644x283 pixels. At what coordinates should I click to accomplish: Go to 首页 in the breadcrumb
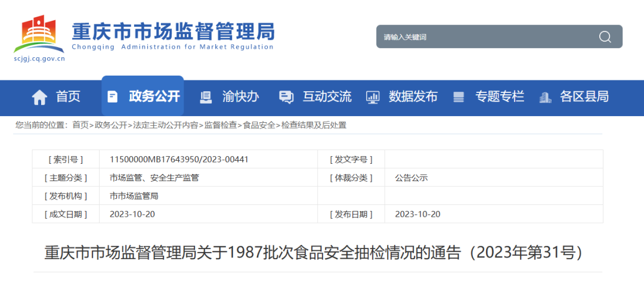click(80, 125)
